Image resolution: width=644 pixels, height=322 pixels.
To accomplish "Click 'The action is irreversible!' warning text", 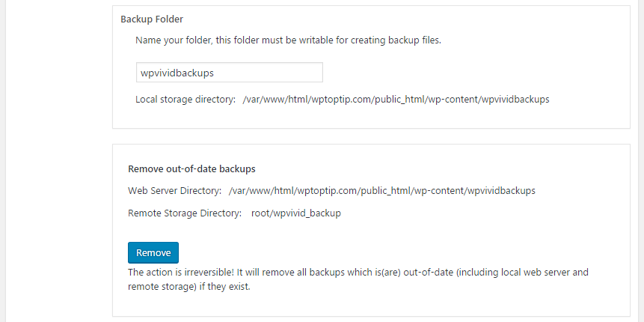I will (180, 273).
